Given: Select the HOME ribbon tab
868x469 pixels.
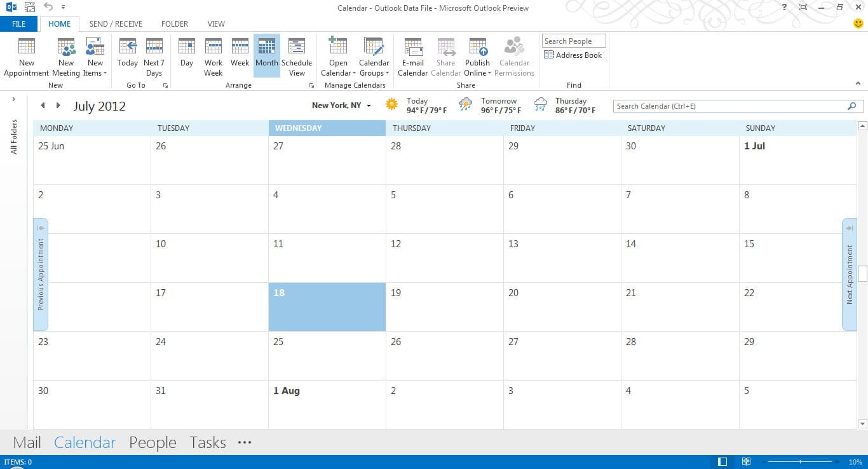Looking at the screenshot, I should coord(60,24).
